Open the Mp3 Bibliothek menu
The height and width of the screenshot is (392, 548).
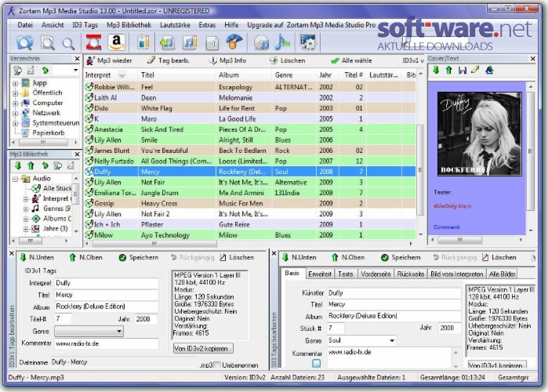point(129,25)
